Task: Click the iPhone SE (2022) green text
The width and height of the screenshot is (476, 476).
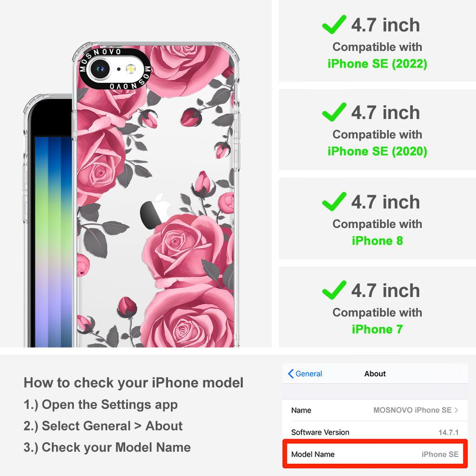Action: pos(377,64)
